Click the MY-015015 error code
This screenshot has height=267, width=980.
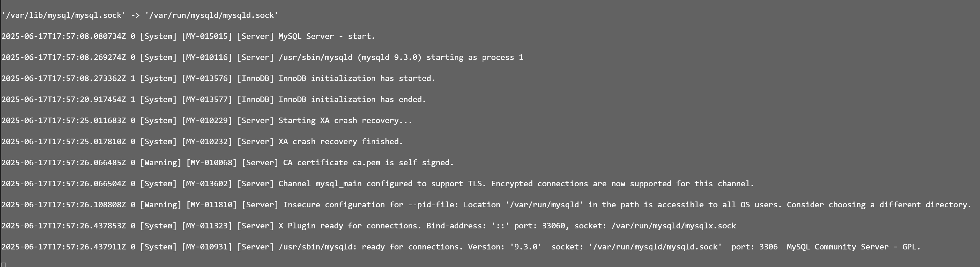(x=207, y=36)
